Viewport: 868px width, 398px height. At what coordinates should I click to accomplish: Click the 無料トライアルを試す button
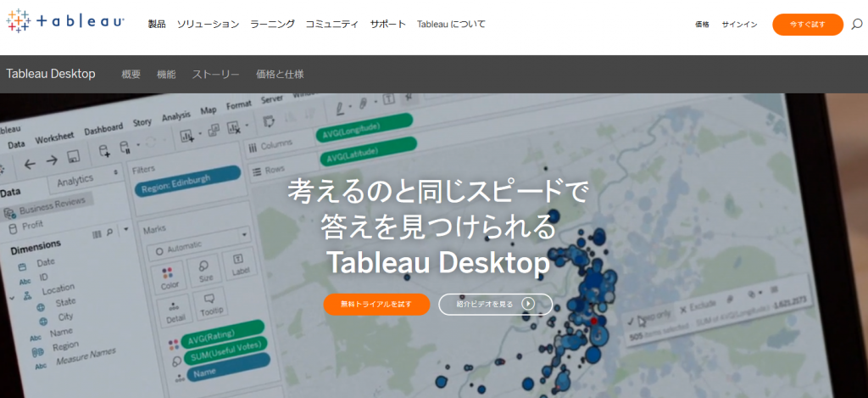click(x=376, y=305)
